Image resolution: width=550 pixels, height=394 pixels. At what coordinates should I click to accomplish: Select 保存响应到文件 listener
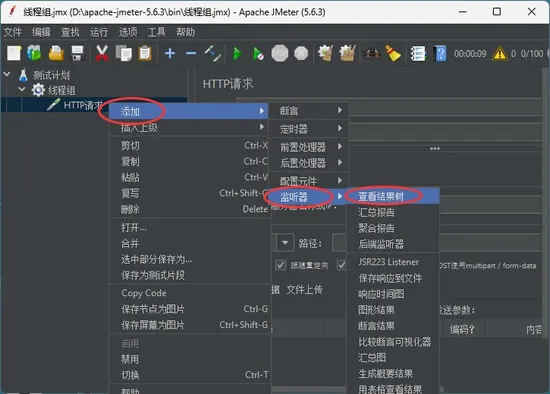click(x=393, y=278)
